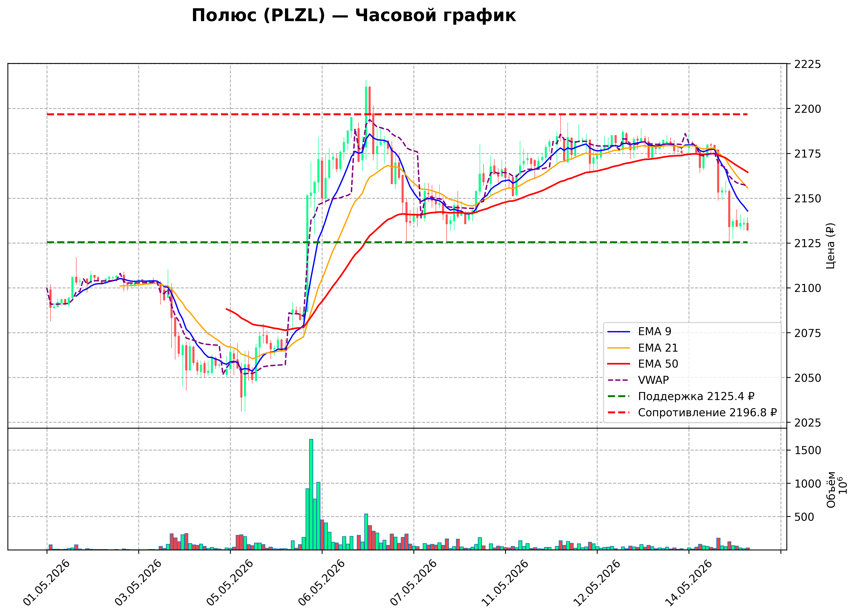Click the price axis label "2150"

coord(808,199)
